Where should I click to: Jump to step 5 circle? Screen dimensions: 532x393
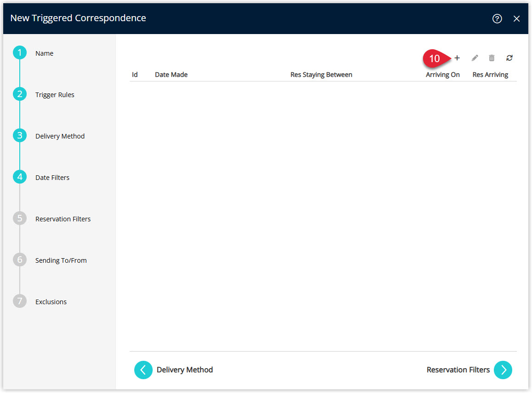(20, 219)
